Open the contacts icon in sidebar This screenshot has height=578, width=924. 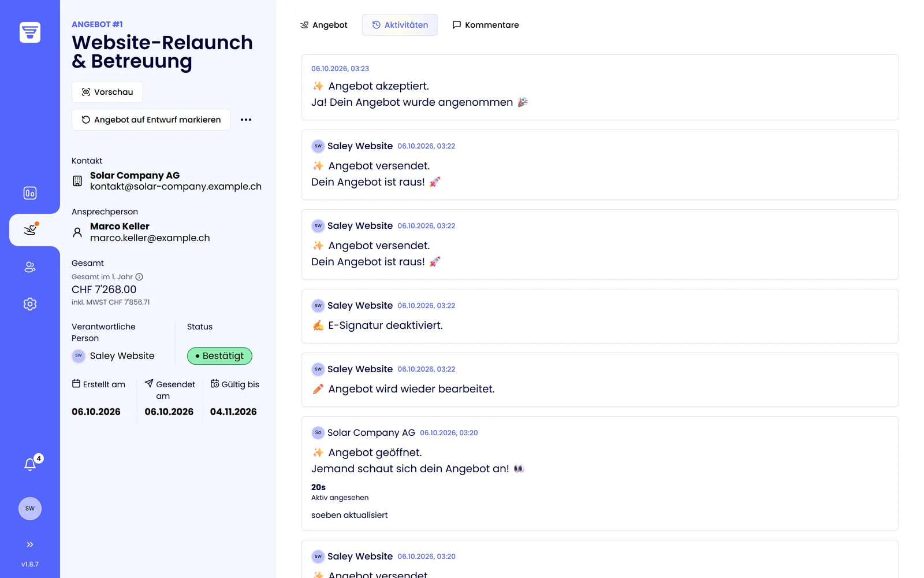coord(30,267)
